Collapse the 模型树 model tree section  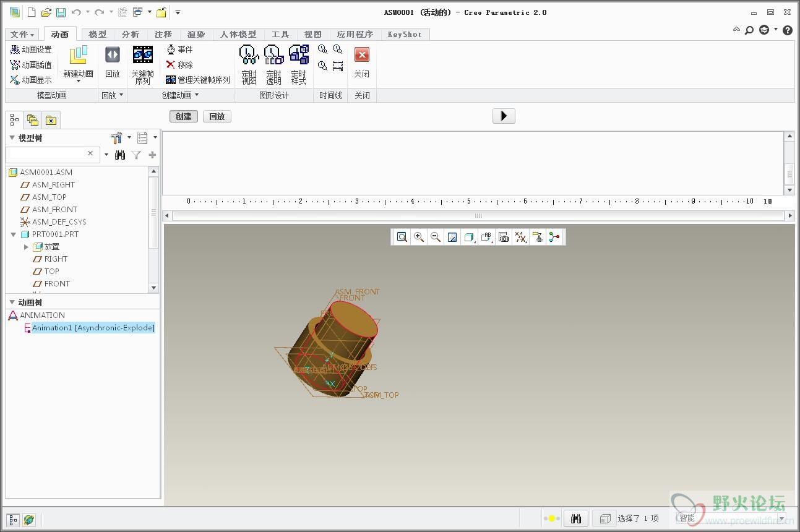point(12,138)
